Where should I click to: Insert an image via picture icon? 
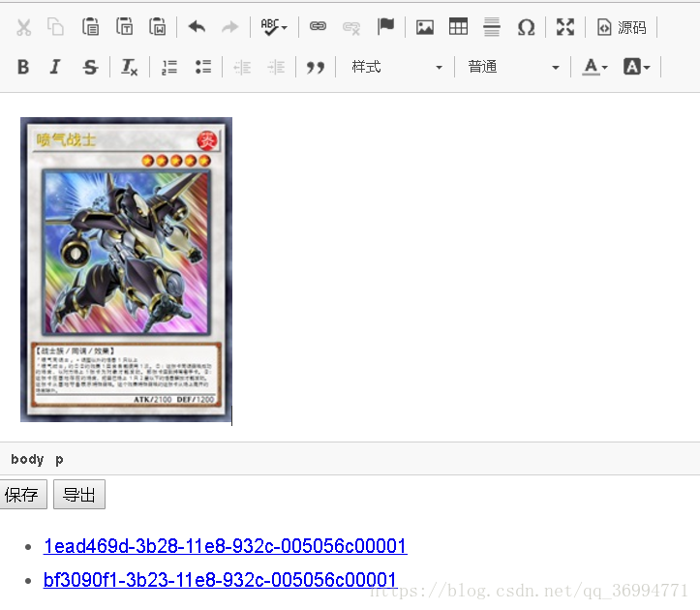[425, 27]
